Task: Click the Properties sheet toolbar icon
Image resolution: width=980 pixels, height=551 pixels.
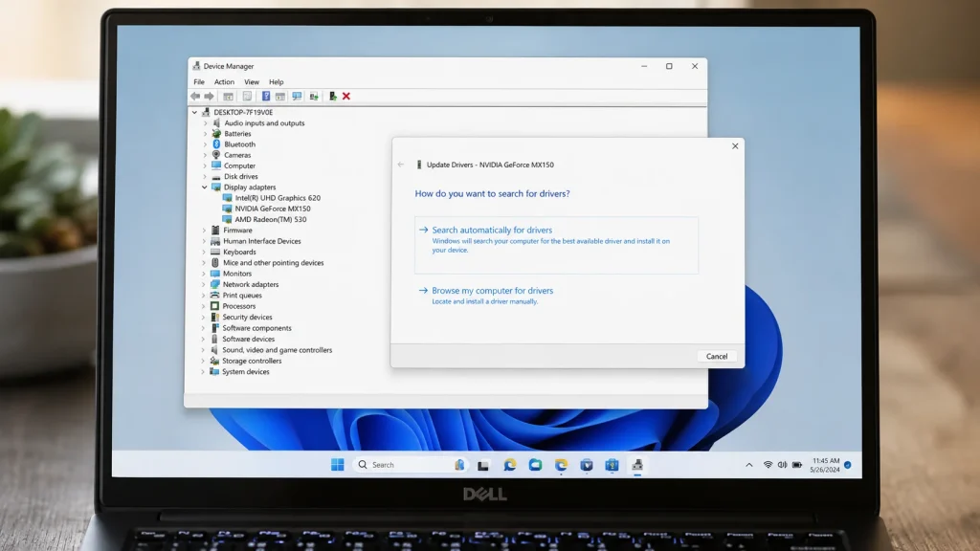Action: point(247,97)
